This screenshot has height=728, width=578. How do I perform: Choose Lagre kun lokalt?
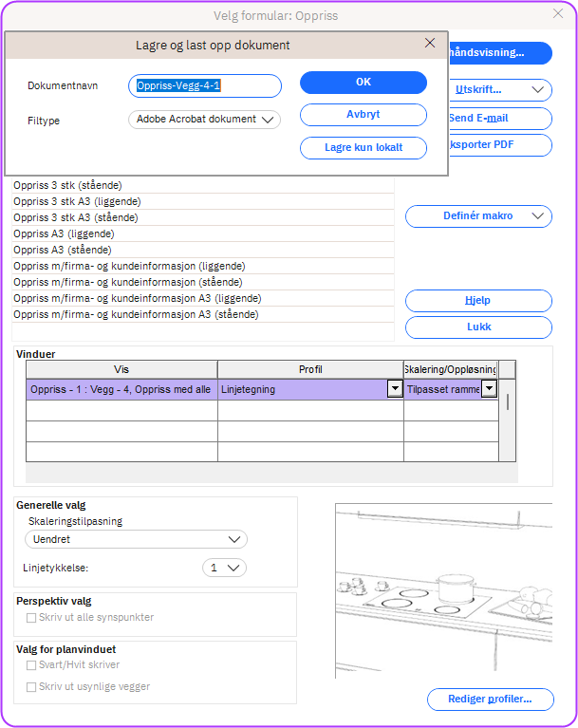tap(364, 147)
